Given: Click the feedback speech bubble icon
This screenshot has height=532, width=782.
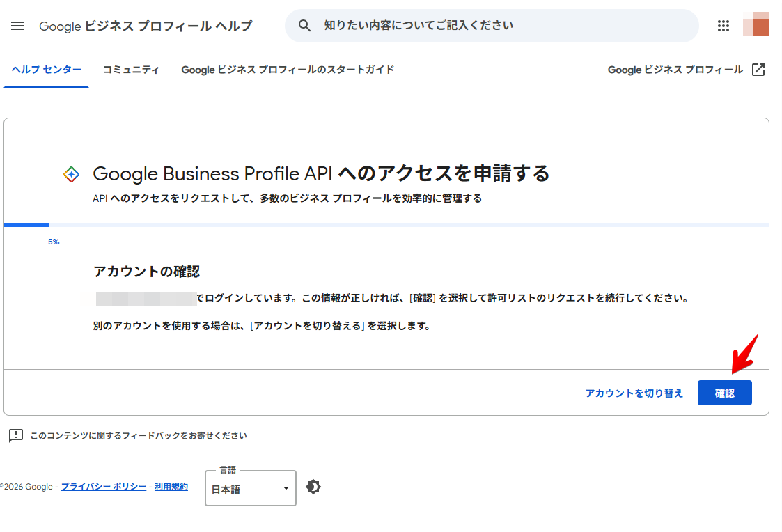Looking at the screenshot, I should click(x=16, y=435).
